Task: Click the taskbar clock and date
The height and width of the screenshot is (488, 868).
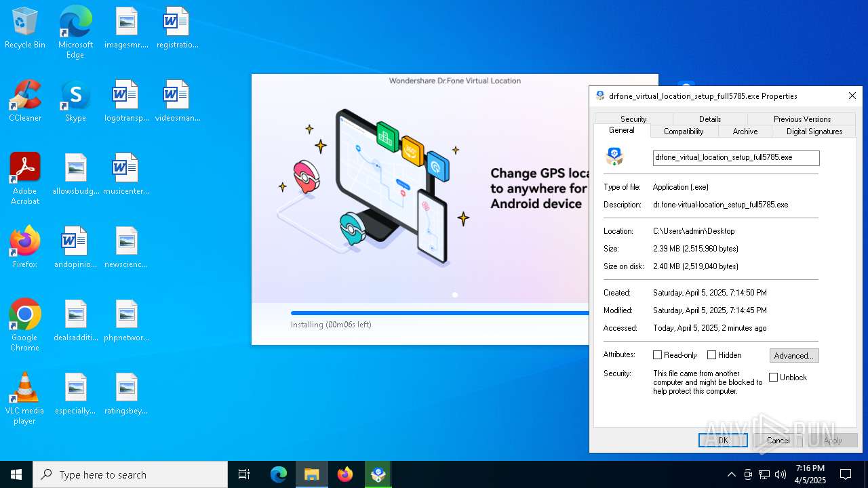Action: click(x=810, y=474)
